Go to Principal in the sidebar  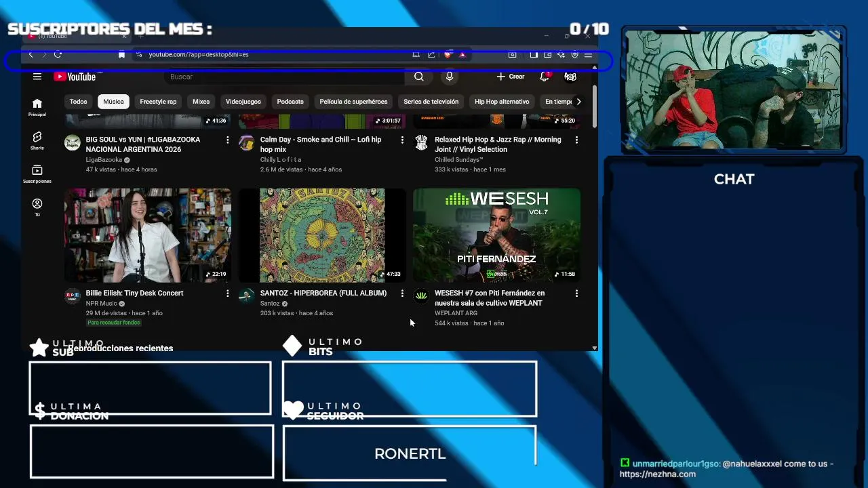pos(37,107)
